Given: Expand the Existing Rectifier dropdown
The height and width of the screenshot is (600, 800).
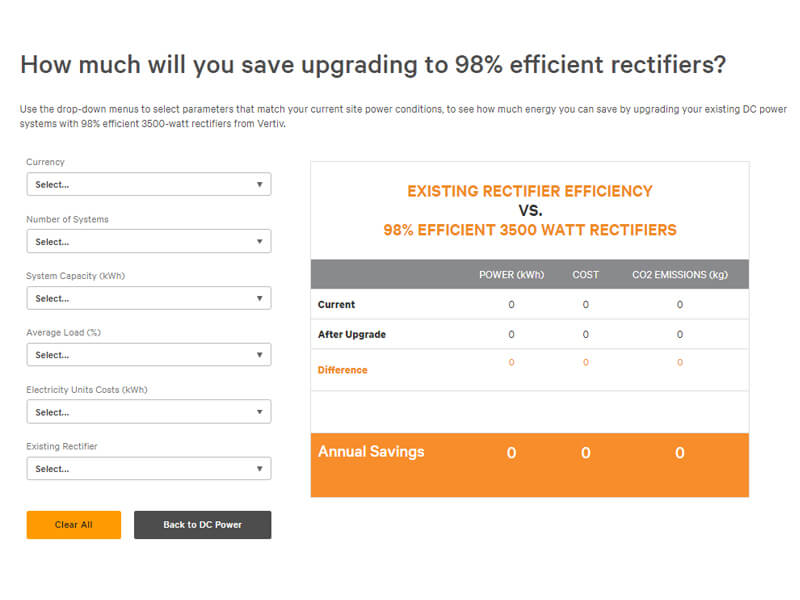Looking at the screenshot, I should 148,469.
